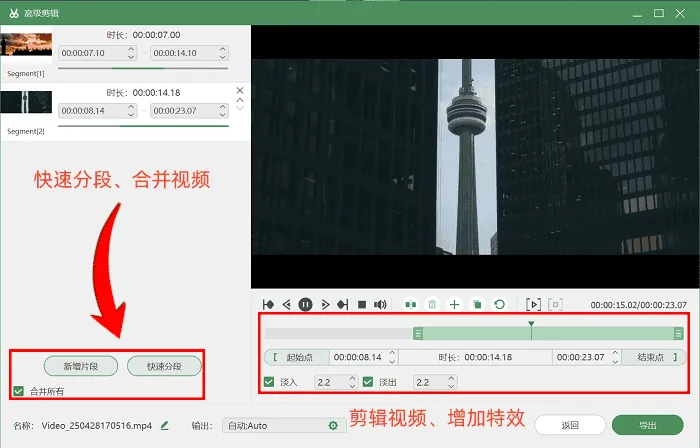The width and height of the screenshot is (700, 448).
Task: Click the file name Video_250428170516.mp4
Action: click(97, 426)
